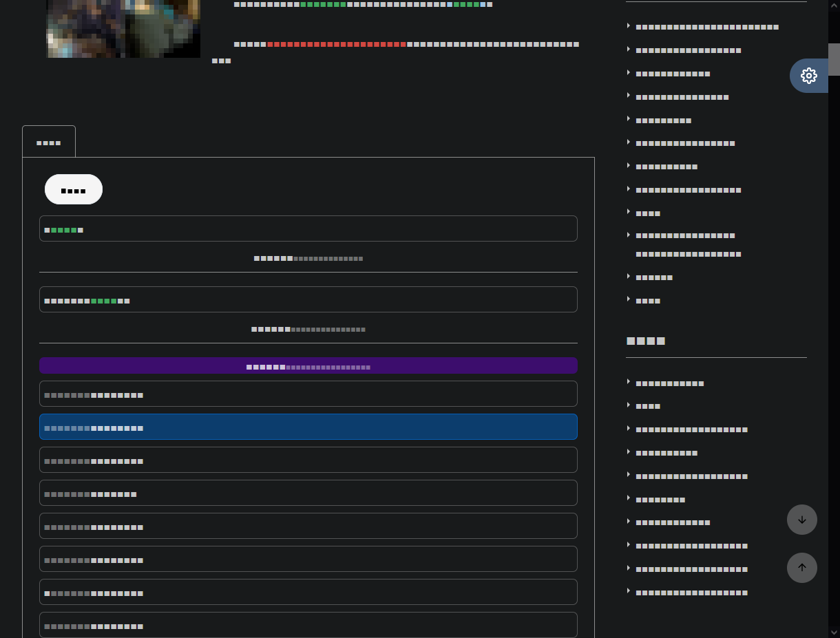The width and height of the screenshot is (840, 638).
Task: Open the settings gear icon panel
Action: pos(809,76)
